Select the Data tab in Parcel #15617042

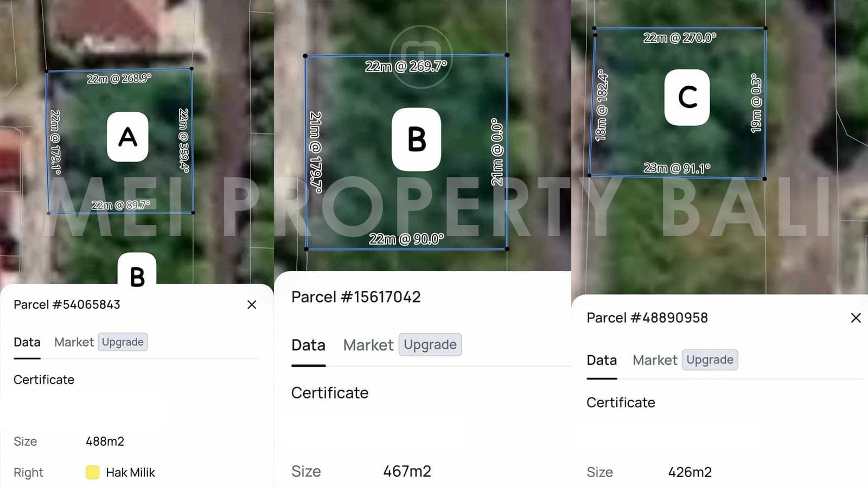coord(308,345)
